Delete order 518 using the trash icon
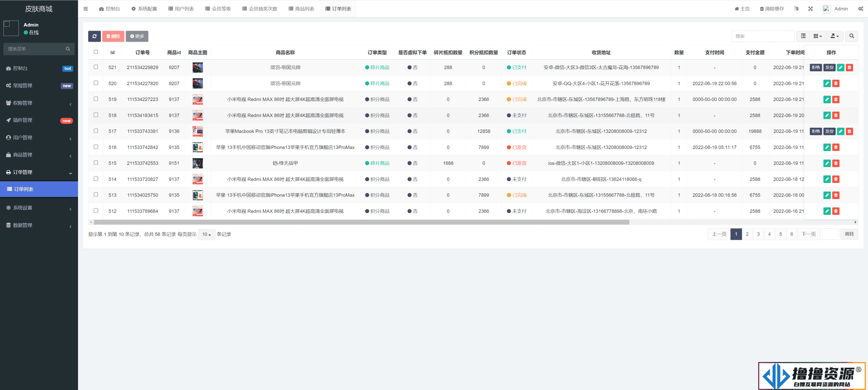This screenshot has height=390, width=868. click(x=836, y=115)
